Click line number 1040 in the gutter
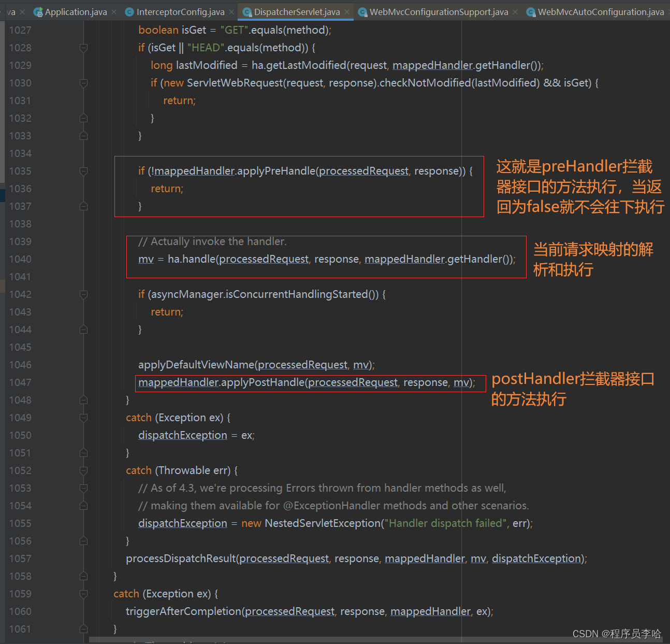Screen dimensions: 670x644 (20, 259)
